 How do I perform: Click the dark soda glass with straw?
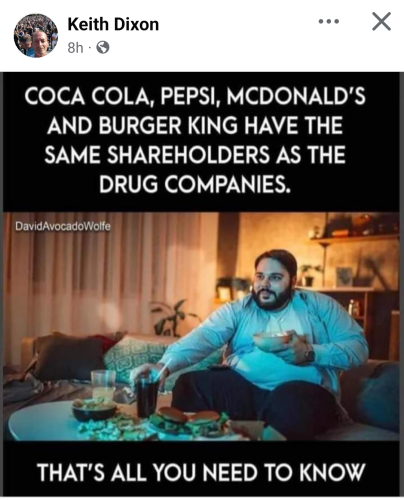click(x=147, y=396)
